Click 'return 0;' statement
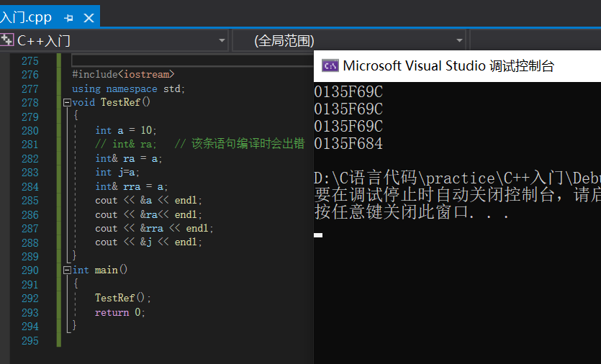The width and height of the screenshot is (601, 364). click(x=120, y=313)
